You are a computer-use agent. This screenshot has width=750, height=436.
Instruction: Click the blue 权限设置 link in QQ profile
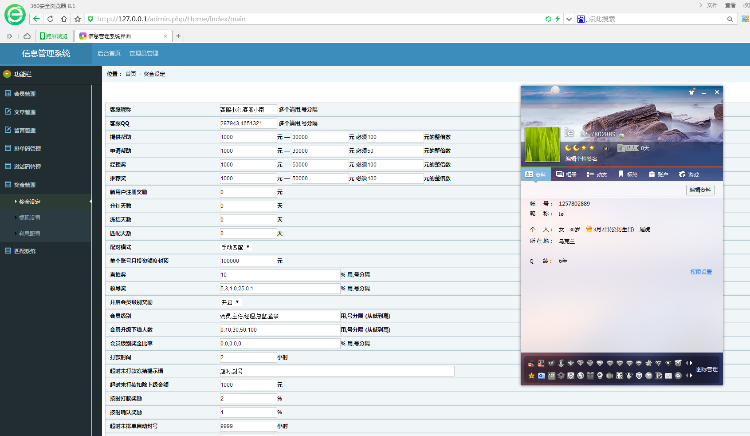(x=701, y=272)
